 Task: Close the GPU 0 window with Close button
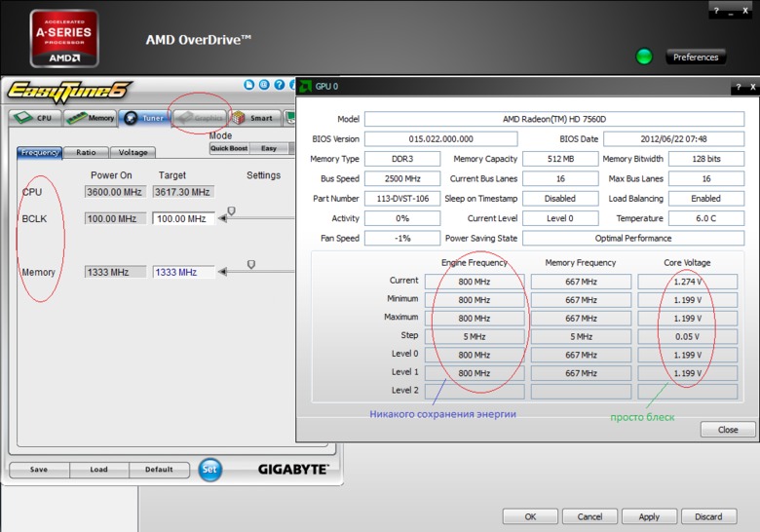(728, 430)
